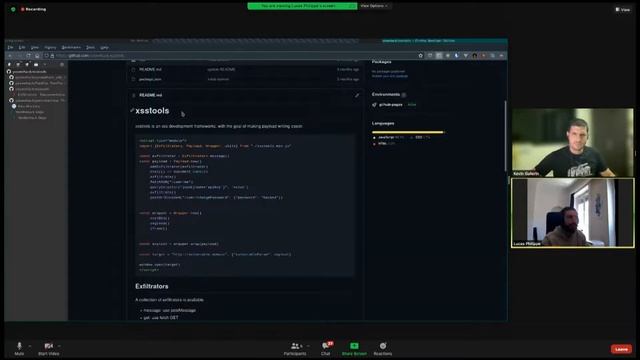640x360 pixels.
Task: Edit README with the pencil icon
Action: point(357,95)
